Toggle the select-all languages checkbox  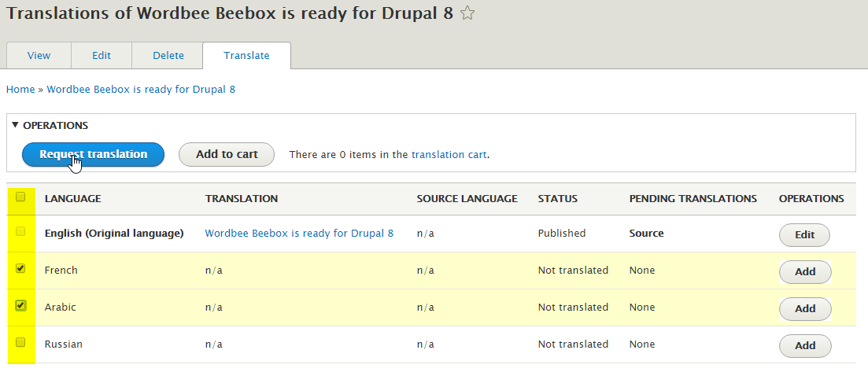[20, 197]
